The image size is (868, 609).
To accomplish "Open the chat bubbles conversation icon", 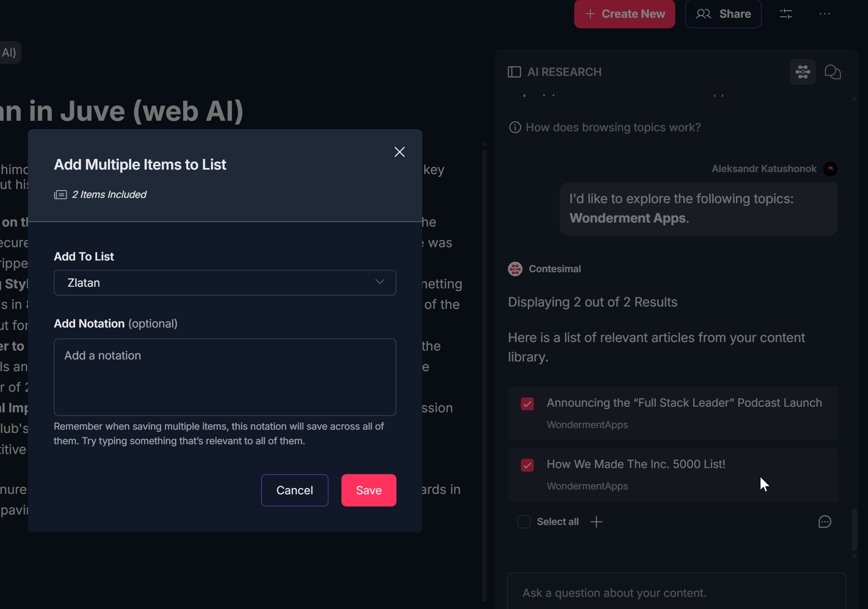I will tap(832, 72).
